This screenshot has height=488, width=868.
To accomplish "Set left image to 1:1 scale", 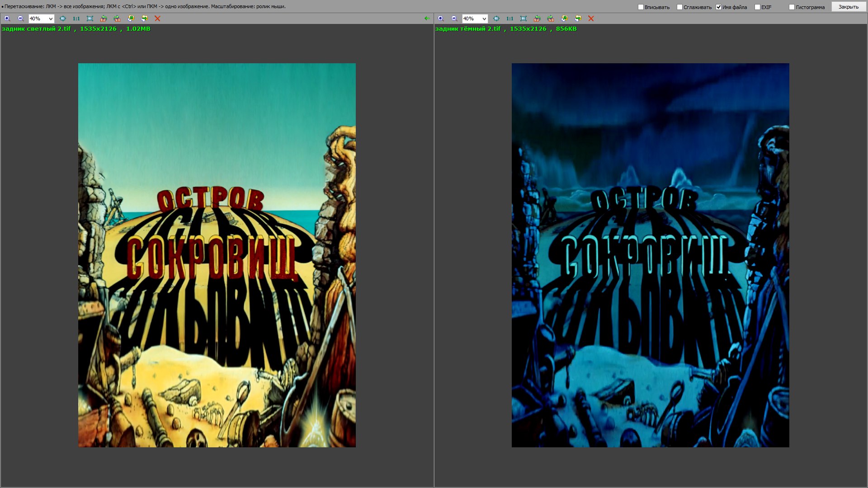I will click(x=76, y=19).
